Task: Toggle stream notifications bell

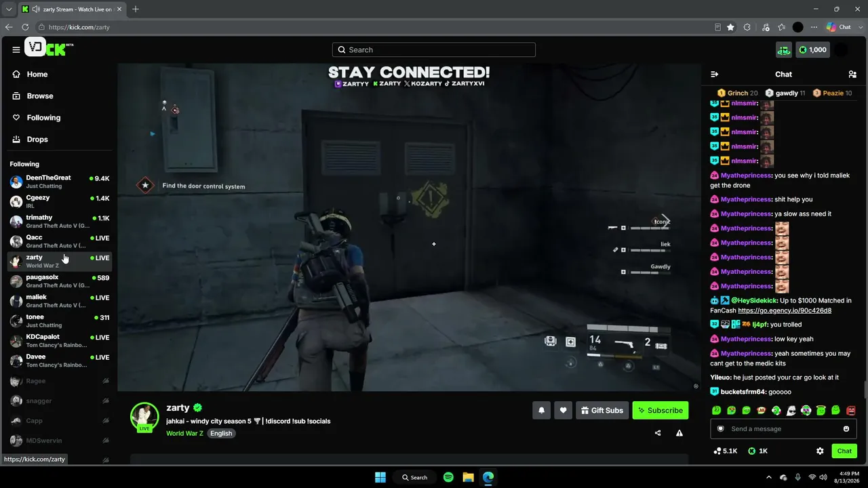Action: point(541,410)
